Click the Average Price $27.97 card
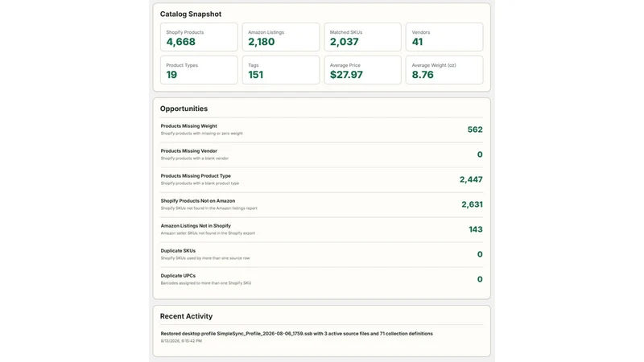Screen dimensions: 644x362 point(362,70)
